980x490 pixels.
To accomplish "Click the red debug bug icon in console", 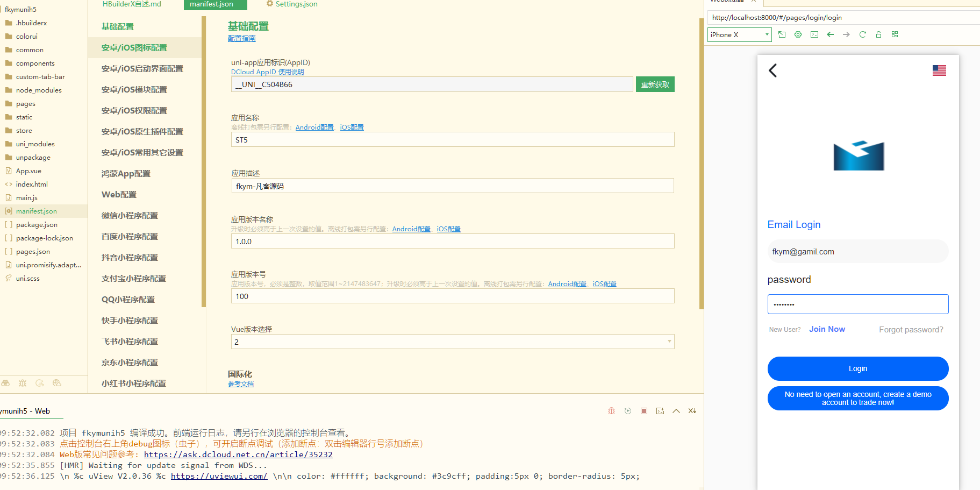I will tap(611, 411).
